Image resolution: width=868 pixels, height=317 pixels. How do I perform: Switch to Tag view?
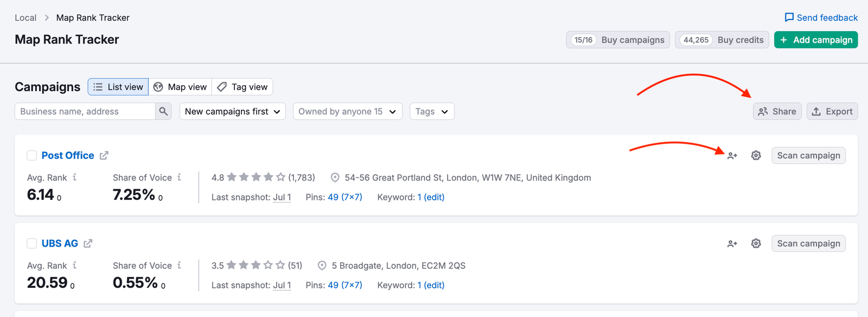(242, 87)
